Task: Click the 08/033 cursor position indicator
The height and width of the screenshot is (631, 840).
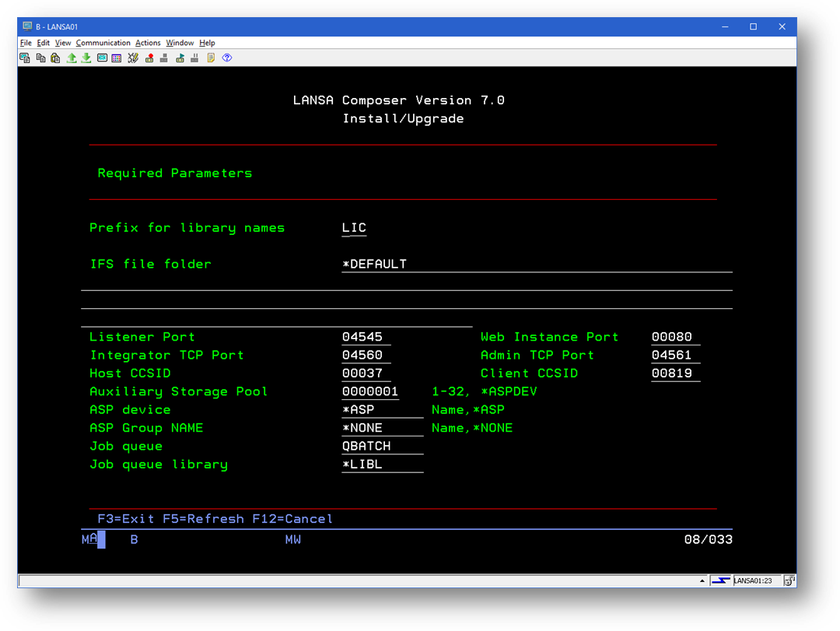Action: click(x=709, y=539)
